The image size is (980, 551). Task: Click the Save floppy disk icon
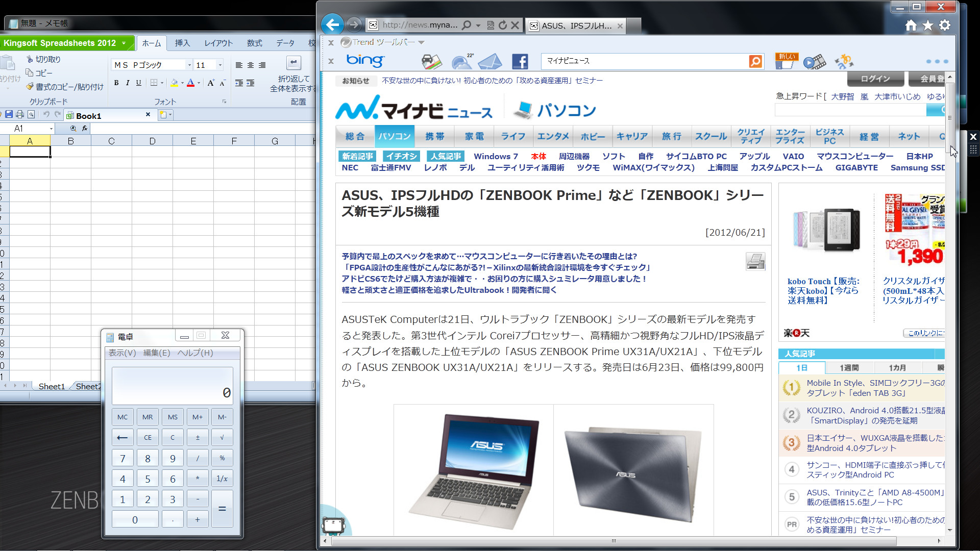click(9, 114)
